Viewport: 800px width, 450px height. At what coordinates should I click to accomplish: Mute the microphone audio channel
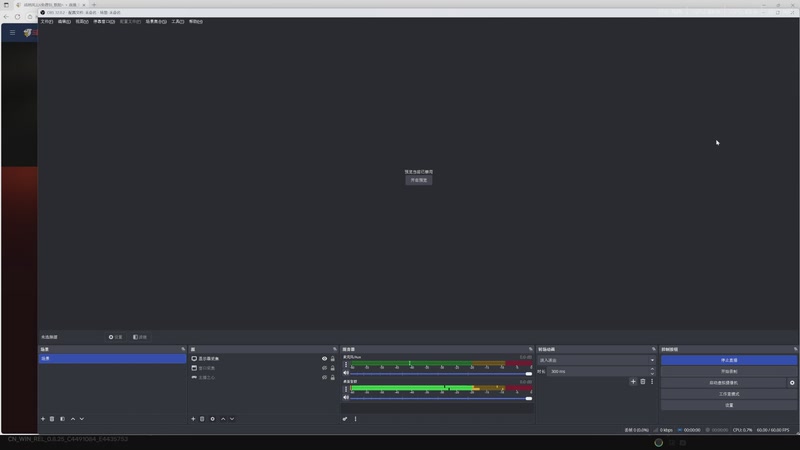346,373
